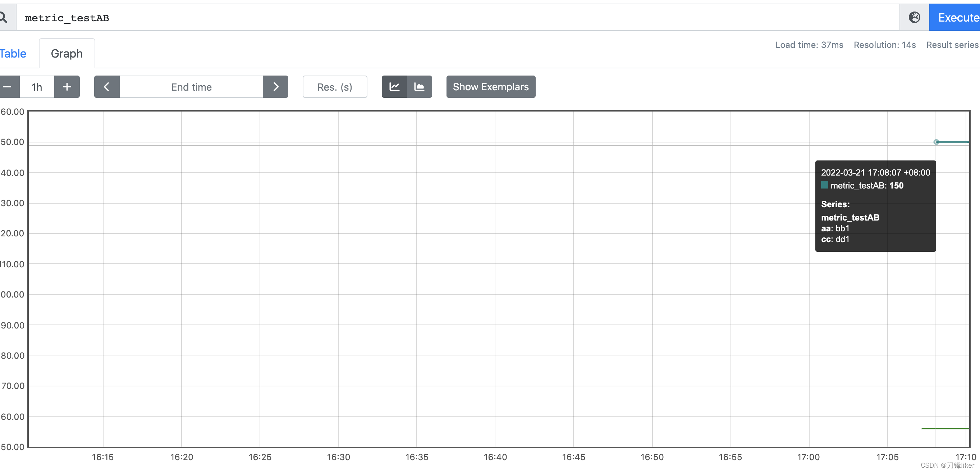Toggle Show Exemplars
This screenshot has width=980, height=472.
point(490,87)
